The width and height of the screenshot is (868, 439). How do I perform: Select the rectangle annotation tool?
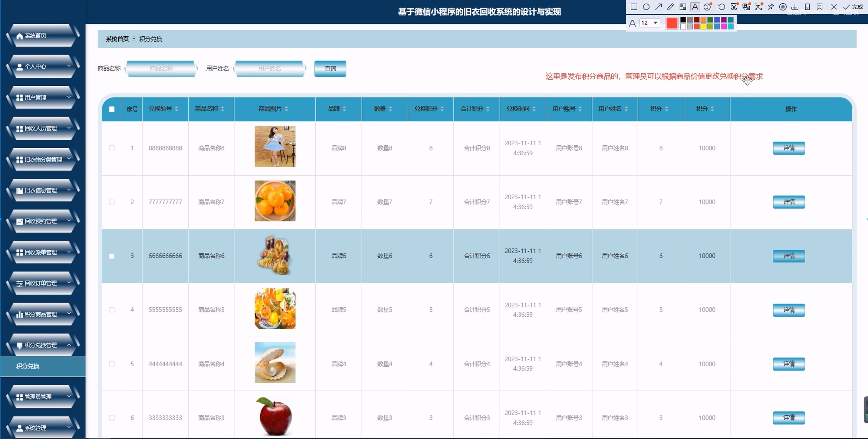click(x=634, y=7)
